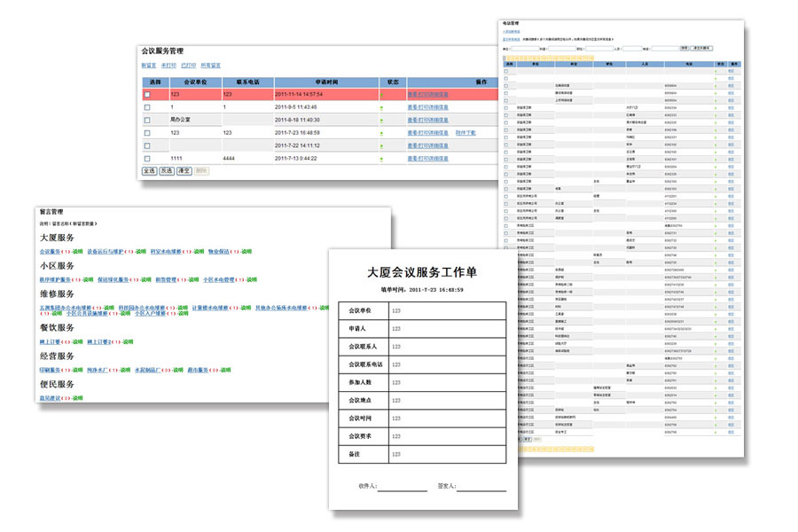The image size is (798, 532).
Task: Click the last search field before the search button
Action: (665, 49)
